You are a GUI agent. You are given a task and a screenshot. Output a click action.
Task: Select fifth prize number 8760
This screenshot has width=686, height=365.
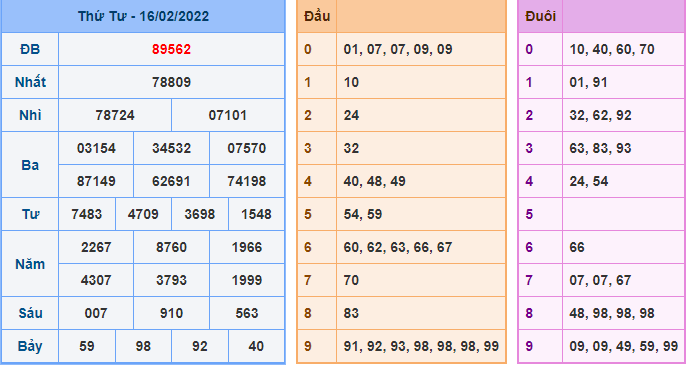(x=172, y=247)
